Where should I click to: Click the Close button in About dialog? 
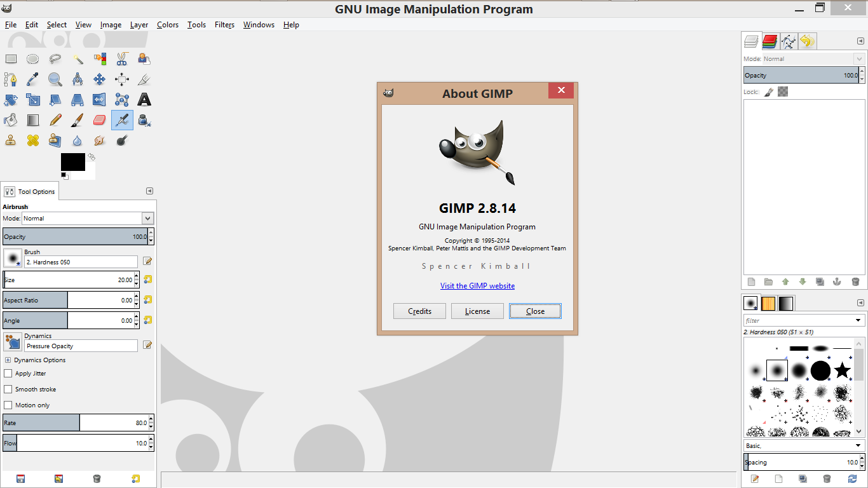coord(535,311)
